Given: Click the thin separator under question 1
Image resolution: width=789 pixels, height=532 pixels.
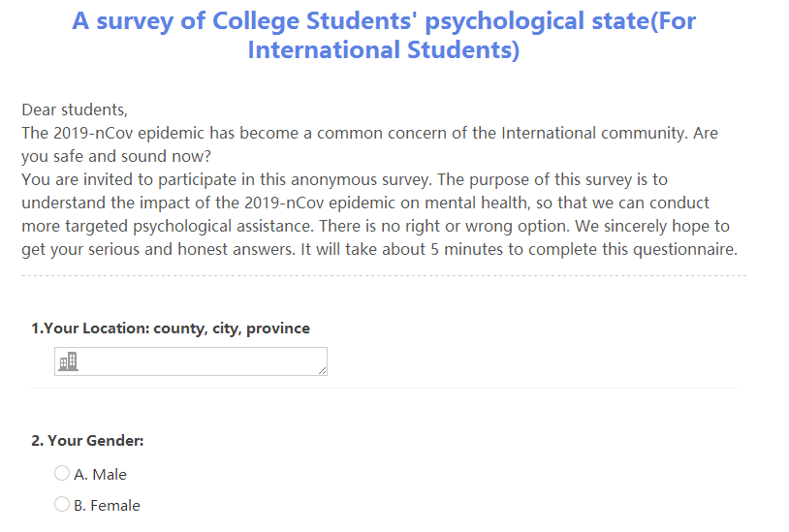Looking at the screenshot, I should tap(384, 388).
